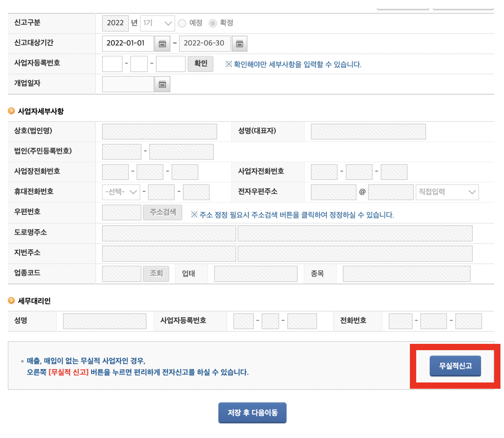Click the 확인 button to verify business number

200,64
